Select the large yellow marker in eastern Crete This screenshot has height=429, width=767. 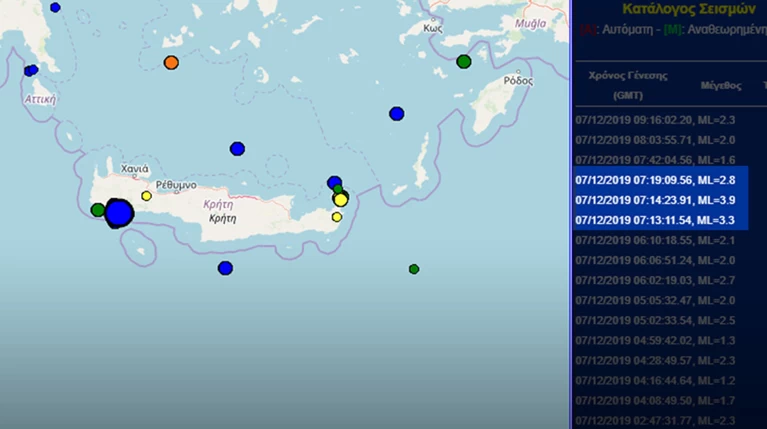point(341,200)
